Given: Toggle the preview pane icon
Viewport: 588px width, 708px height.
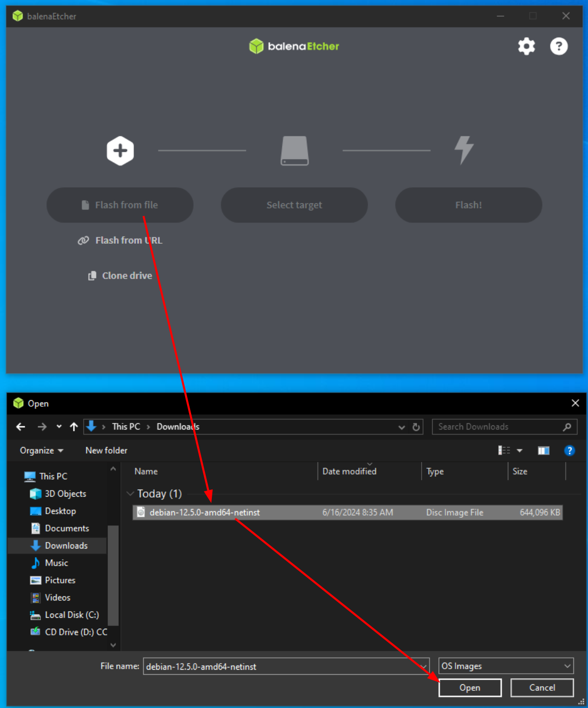Looking at the screenshot, I should click(544, 451).
